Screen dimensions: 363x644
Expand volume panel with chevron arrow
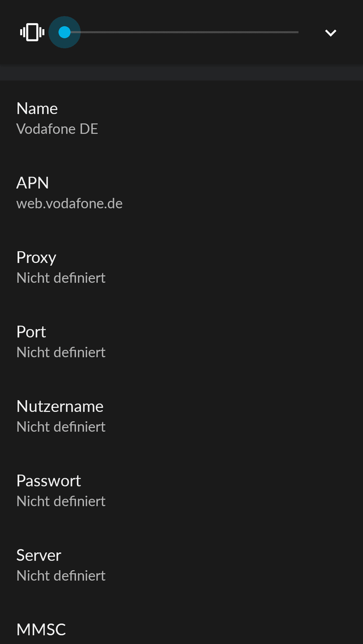click(331, 33)
